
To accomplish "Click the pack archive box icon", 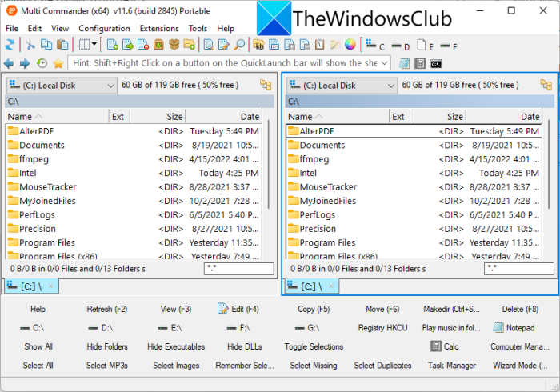I will pos(158,45).
